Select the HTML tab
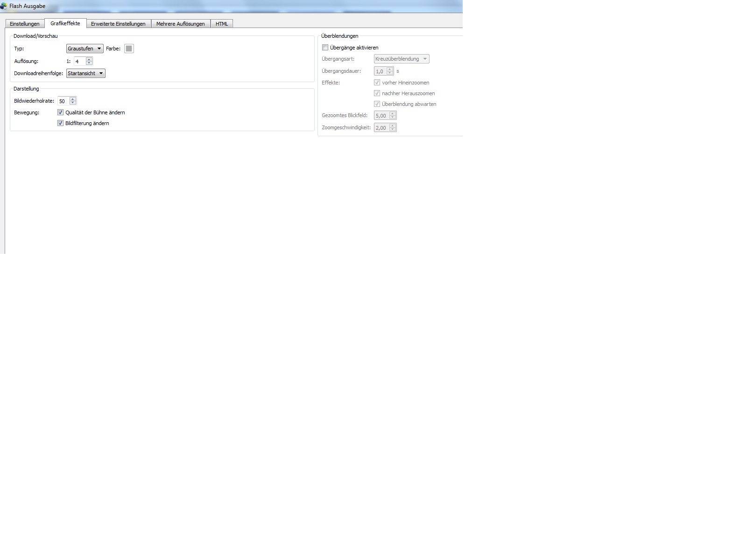This screenshot has height=560, width=747. tap(222, 24)
